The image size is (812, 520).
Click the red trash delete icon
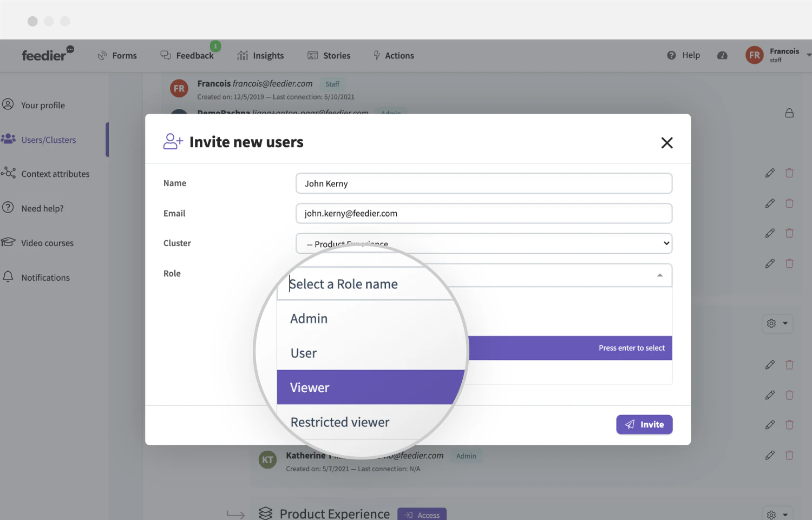(789, 173)
